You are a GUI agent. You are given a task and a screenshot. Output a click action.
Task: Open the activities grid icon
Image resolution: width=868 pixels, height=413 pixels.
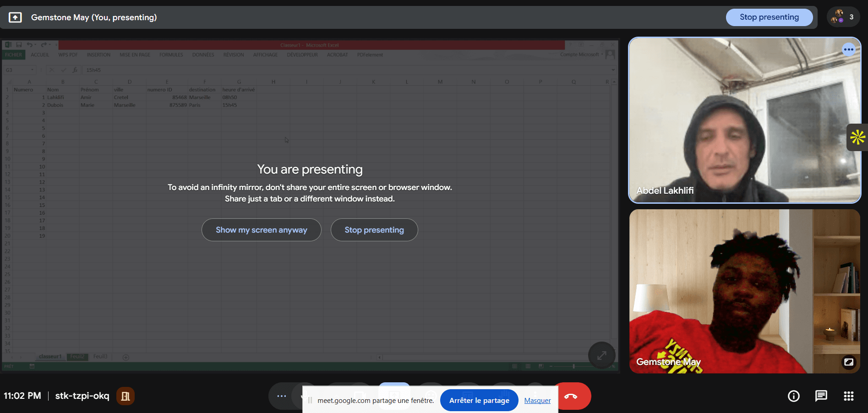coord(849,396)
